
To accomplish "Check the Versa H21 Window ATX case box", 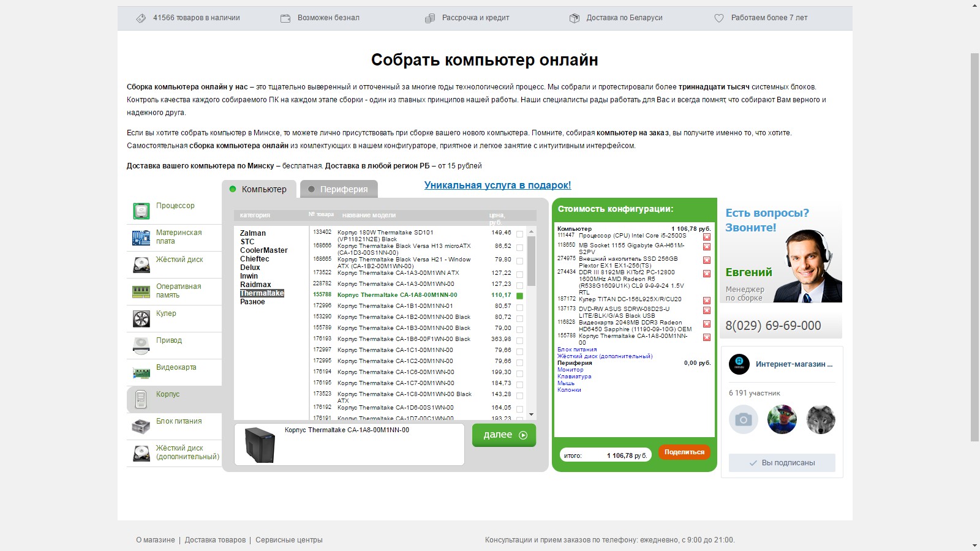I will (519, 261).
